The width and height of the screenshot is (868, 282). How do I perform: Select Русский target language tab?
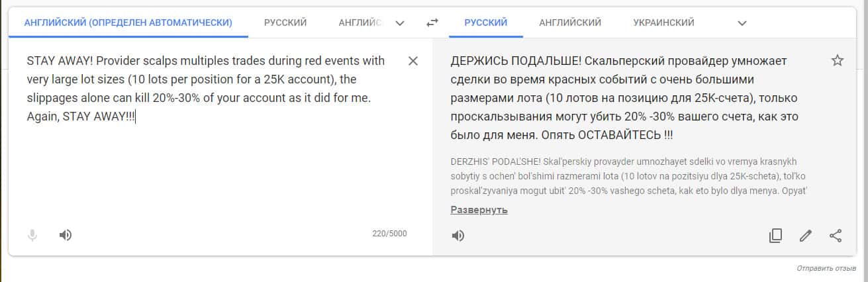[x=486, y=23]
